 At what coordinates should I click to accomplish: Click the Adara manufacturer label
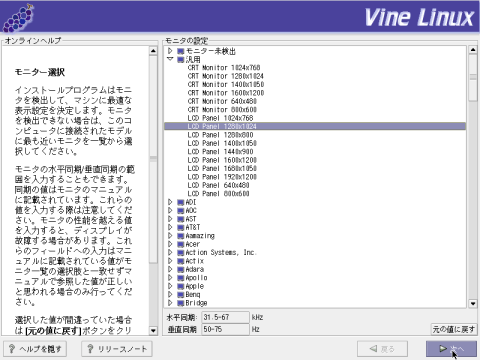pyautogui.click(x=195, y=269)
